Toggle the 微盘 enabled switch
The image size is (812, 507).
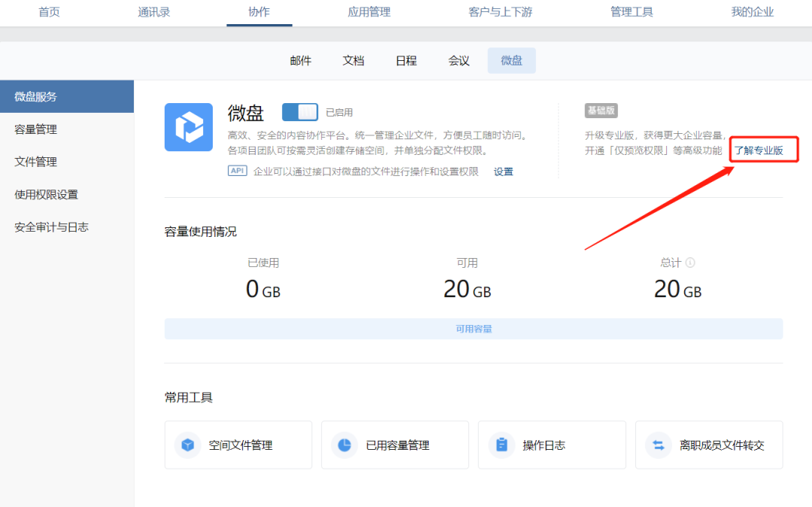tap(300, 112)
